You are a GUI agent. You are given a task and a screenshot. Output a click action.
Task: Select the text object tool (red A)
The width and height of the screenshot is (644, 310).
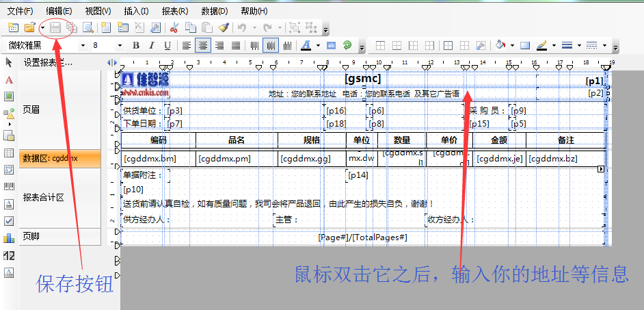pos(10,79)
